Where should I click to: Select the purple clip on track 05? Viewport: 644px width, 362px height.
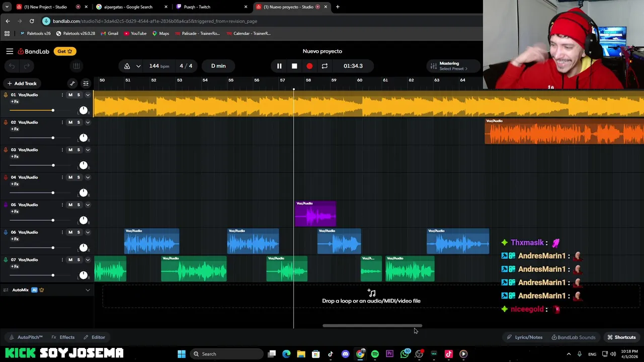tap(315, 214)
